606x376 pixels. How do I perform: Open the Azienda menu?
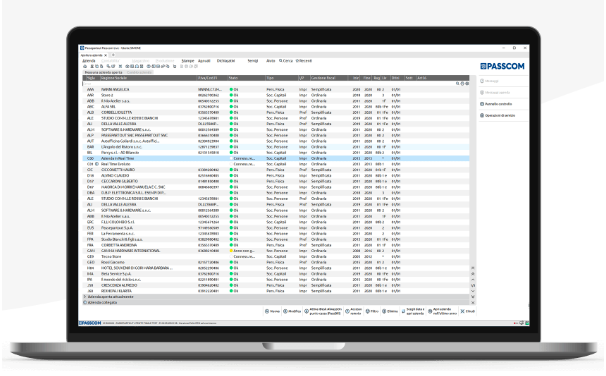coord(89,61)
